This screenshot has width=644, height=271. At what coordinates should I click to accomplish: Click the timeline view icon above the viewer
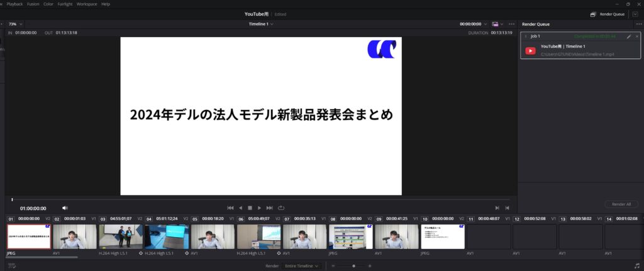pyautogui.click(x=495, y=25)
